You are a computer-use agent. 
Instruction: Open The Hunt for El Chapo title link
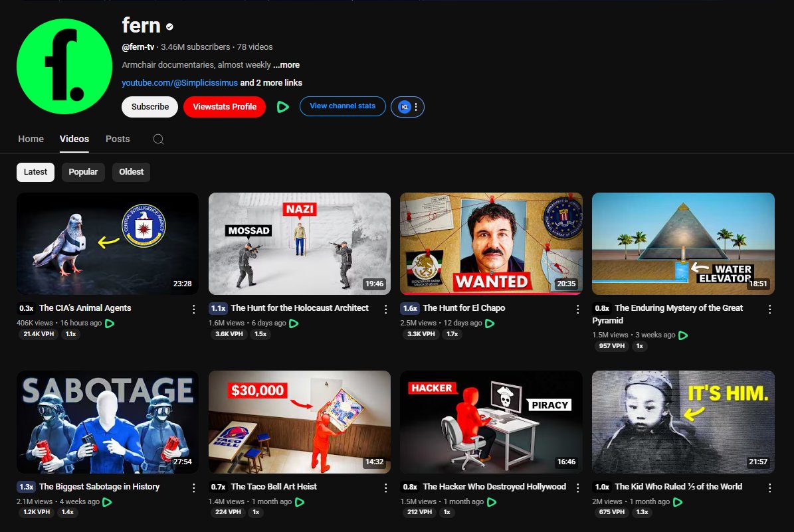click(x=464, y=308)
